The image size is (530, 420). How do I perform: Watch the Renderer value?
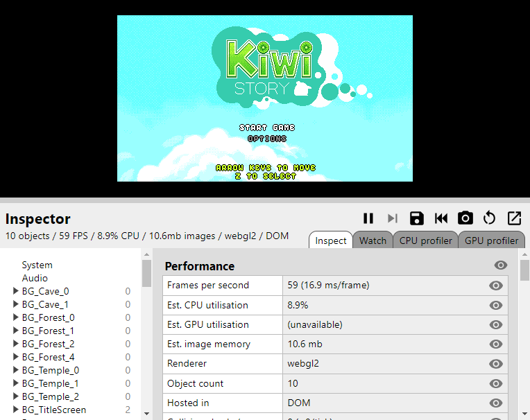(495, 364)
